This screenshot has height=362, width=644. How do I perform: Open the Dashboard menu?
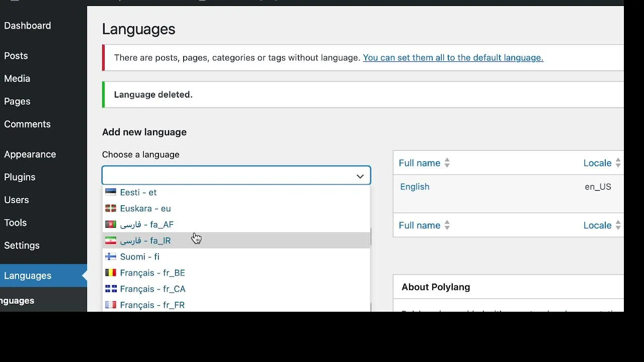[x=28, y=26]
